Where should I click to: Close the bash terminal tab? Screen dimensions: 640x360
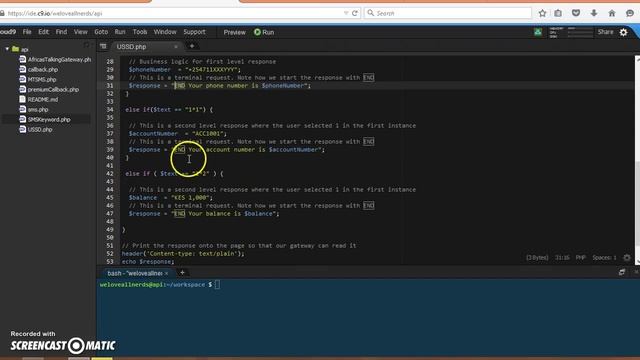point(167,273)
